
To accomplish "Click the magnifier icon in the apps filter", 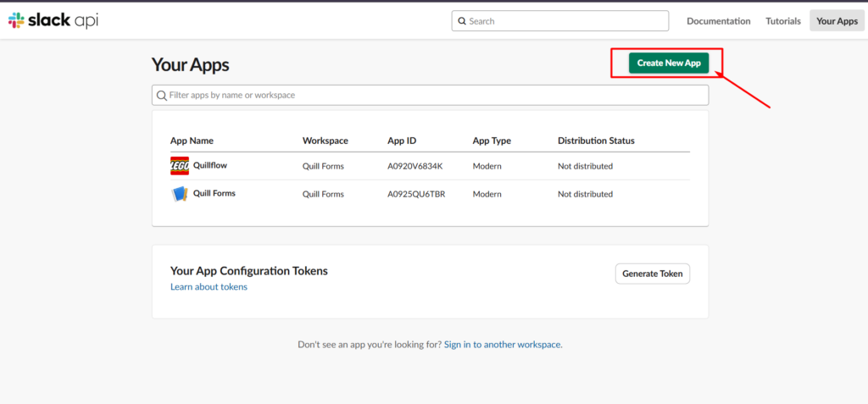I will [x=162, y=95].
